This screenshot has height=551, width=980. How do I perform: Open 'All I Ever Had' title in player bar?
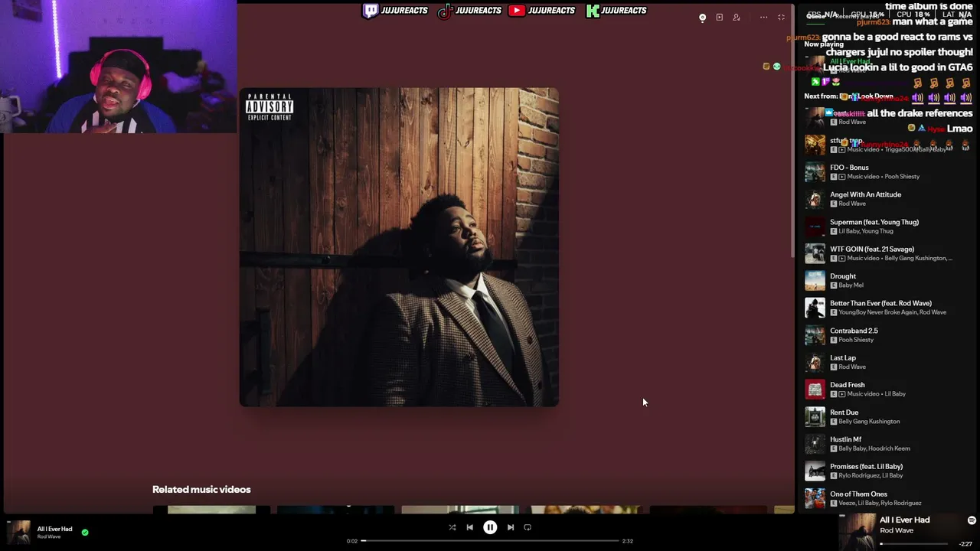tap(54, 529)
